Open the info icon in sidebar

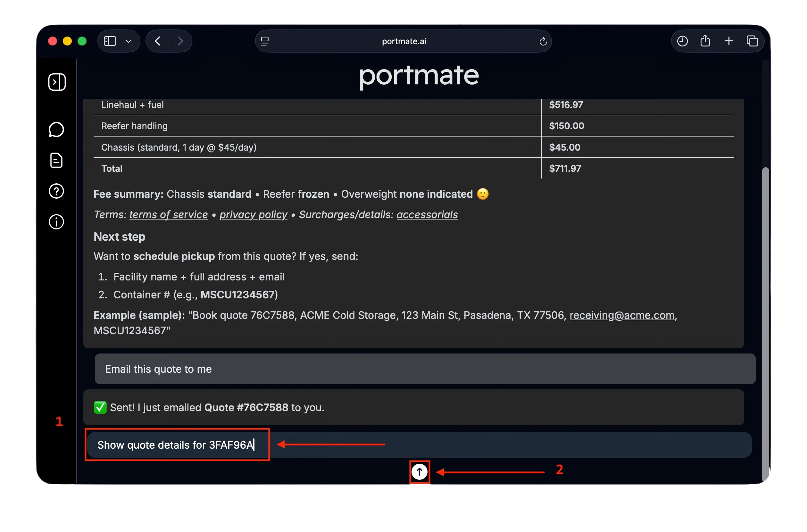(x=56, y=222)
